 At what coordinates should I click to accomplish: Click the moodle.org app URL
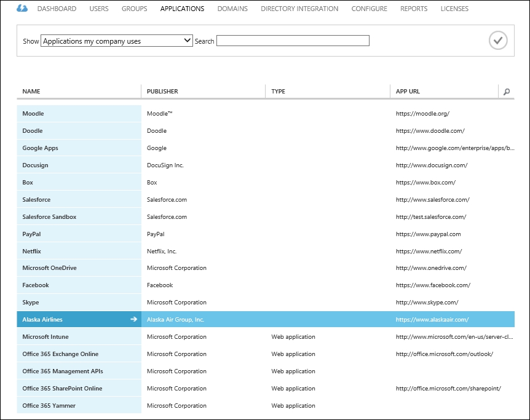tap(422, 114)
